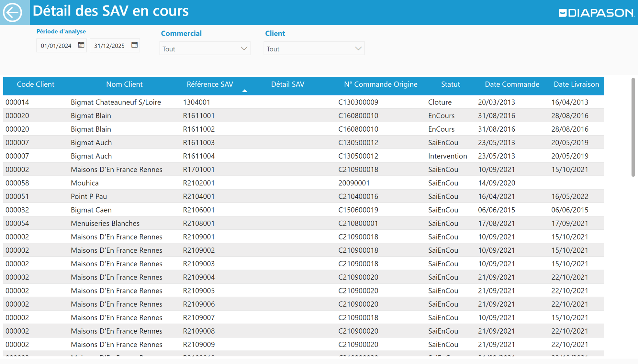Sort by Code Client column header
The height and width of the screenshot is (364, 638).
click(x=36, y=84)
